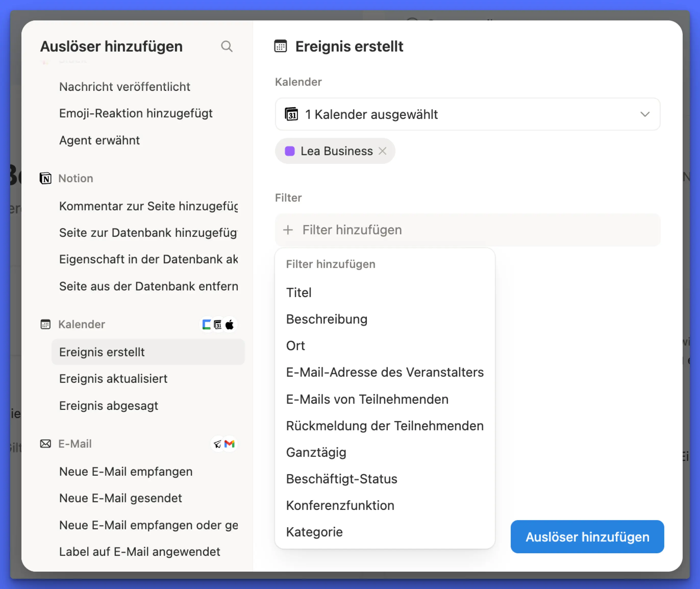Screen dimensions: 700x589
Task: Select Neue E-Mail empfangen trigger
Action: (126, 471)
